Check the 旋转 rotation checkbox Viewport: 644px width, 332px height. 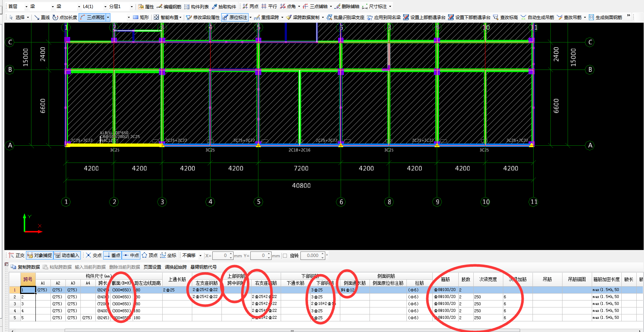pos(285,256)
